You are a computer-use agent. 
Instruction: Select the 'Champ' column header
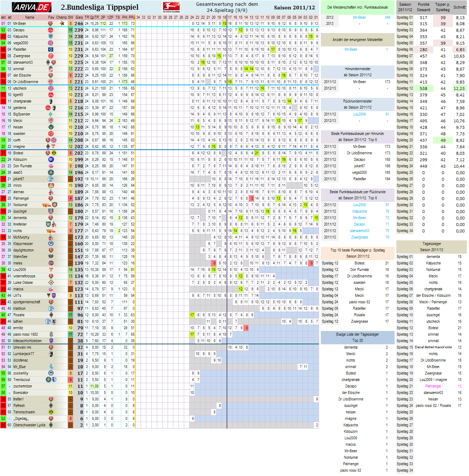click(x=62, y=17)
